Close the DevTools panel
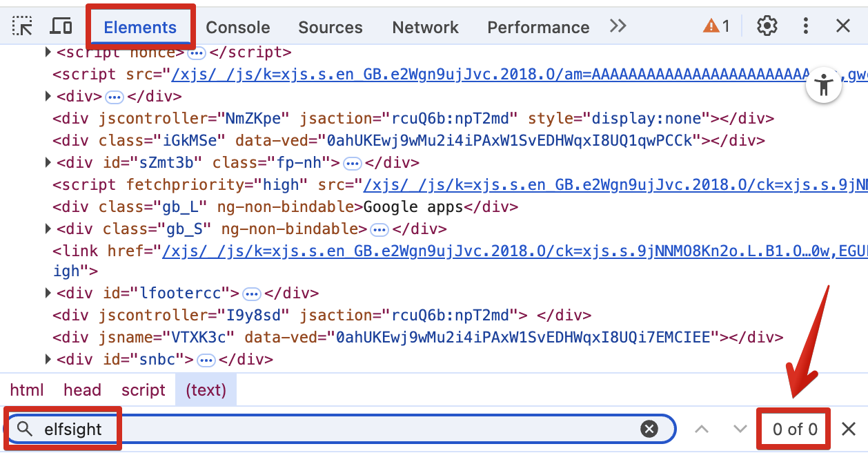Image resolution: width=868 pixels, height=453 pixels. [x=843, y=26]
